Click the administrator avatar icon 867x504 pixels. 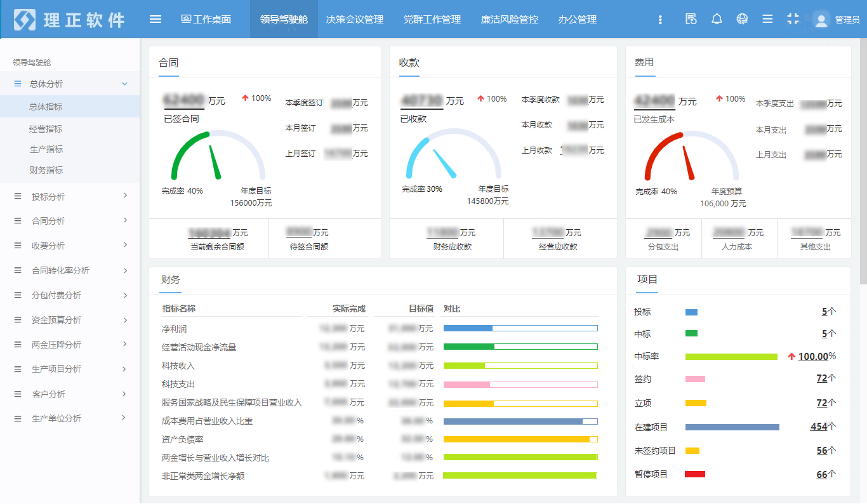(x=821, y=20)
